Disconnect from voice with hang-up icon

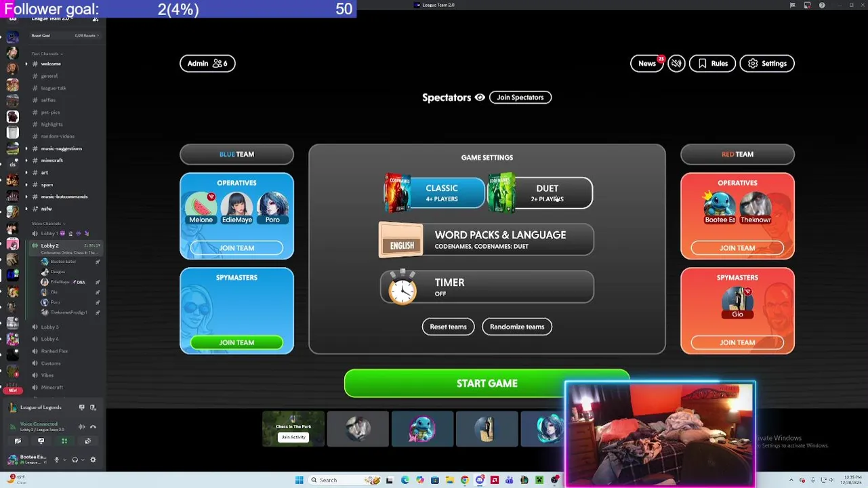[93, 427]
